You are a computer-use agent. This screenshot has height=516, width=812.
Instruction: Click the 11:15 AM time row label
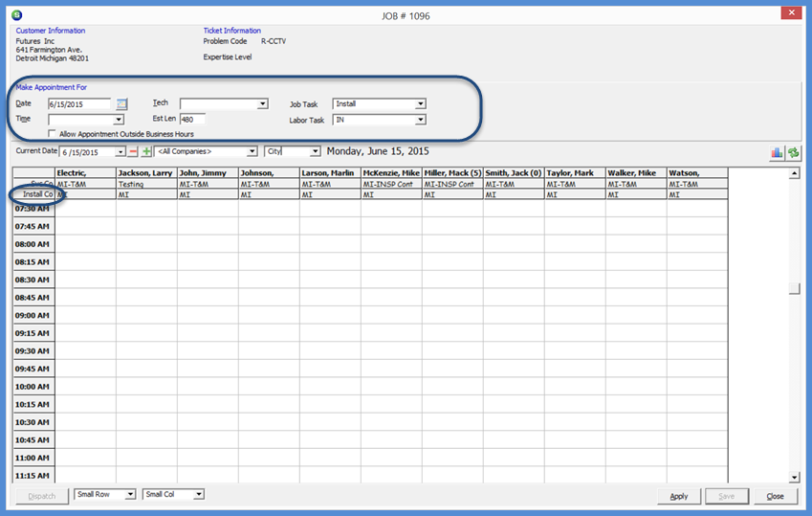click(33, 475)
